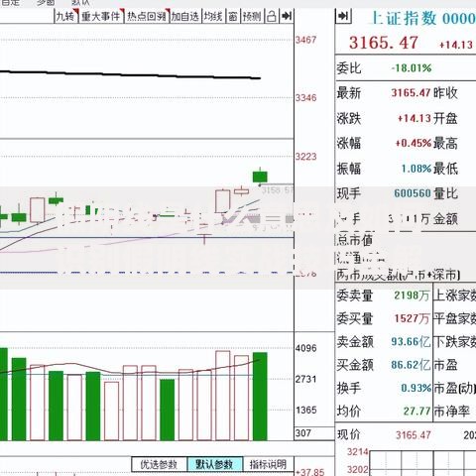Click the 现手 value 600560
Viewport: 476px width, 476px height.
click(x=413, y=193)
